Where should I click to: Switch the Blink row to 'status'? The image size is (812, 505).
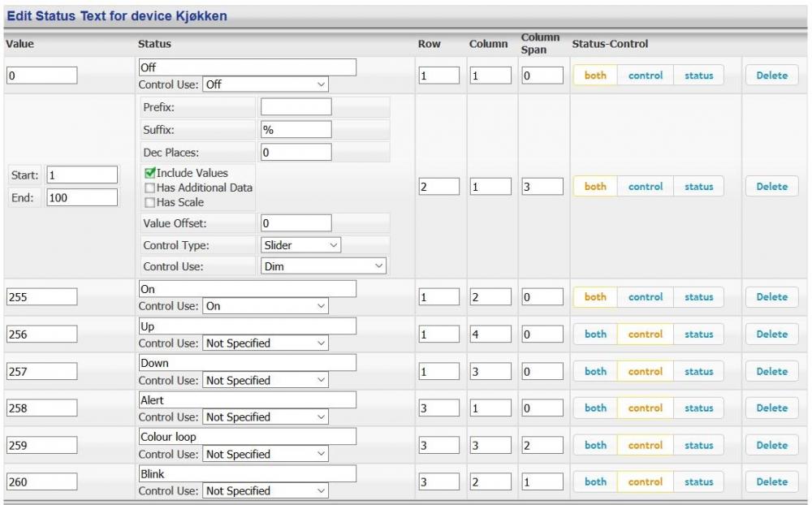[x=698, y=481]
